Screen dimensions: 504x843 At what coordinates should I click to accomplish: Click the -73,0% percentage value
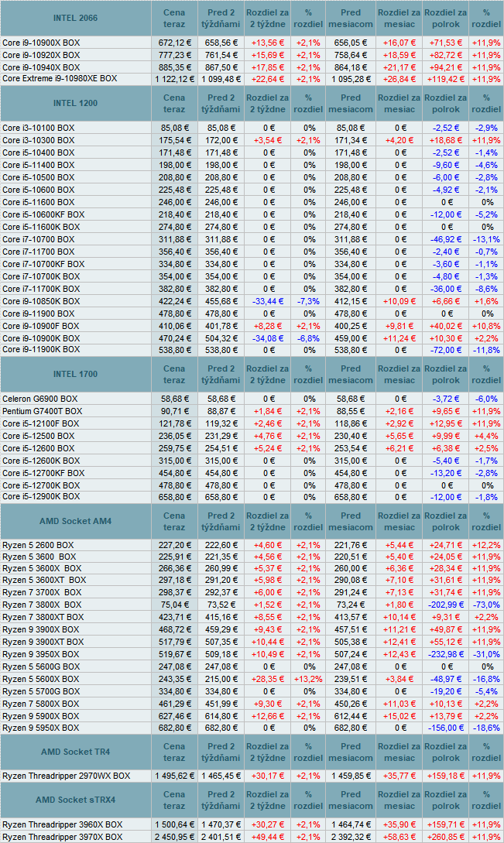click(485, 605)
